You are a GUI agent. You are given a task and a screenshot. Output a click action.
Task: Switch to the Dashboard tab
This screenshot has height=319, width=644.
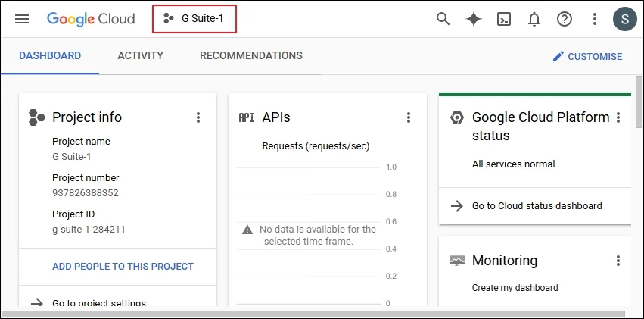pos(50,55)
